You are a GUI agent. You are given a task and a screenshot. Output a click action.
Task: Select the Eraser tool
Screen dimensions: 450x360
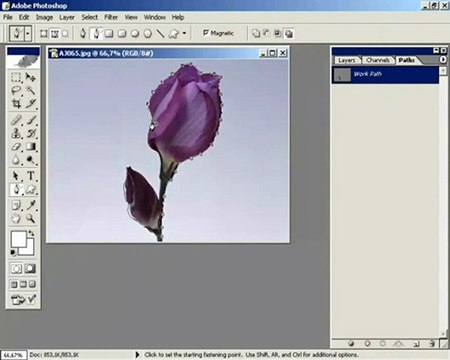click(x=16, y=147)
